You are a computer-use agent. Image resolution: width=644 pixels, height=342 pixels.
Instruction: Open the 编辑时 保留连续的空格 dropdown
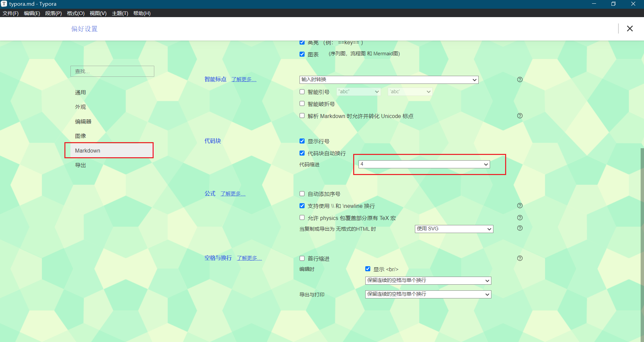coord(428,280)
